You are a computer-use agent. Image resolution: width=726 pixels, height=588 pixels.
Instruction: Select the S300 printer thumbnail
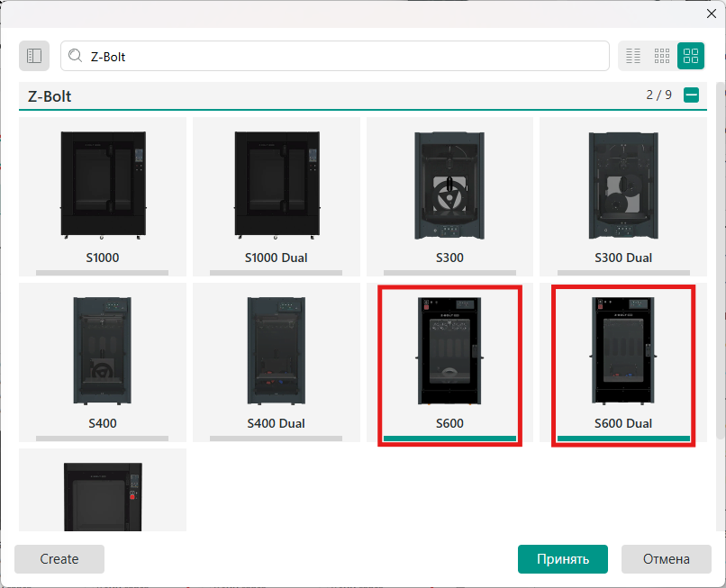[x=449, y=185]
